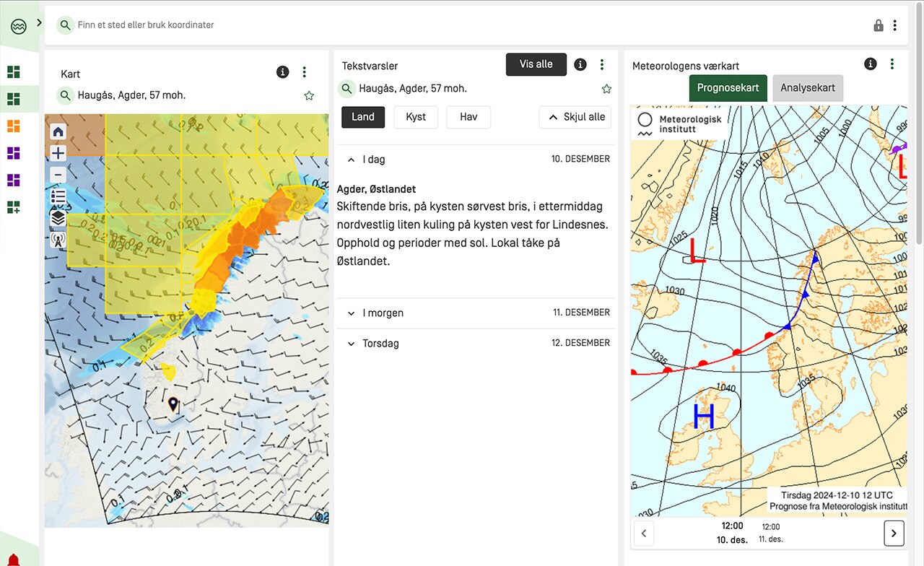Click the Skjul alle button
This screenshot has height=566, width=924.
pos(575,117)
